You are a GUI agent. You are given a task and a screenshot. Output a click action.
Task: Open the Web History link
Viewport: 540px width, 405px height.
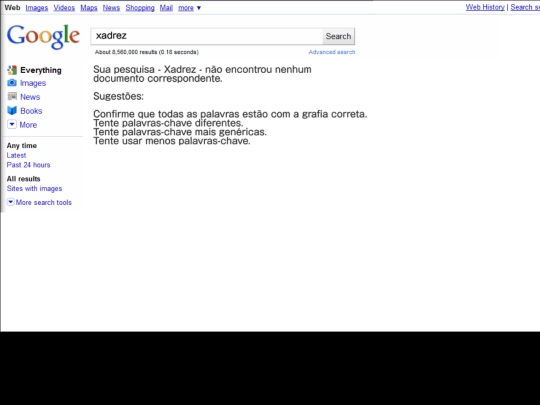click(x=485, y=7)
